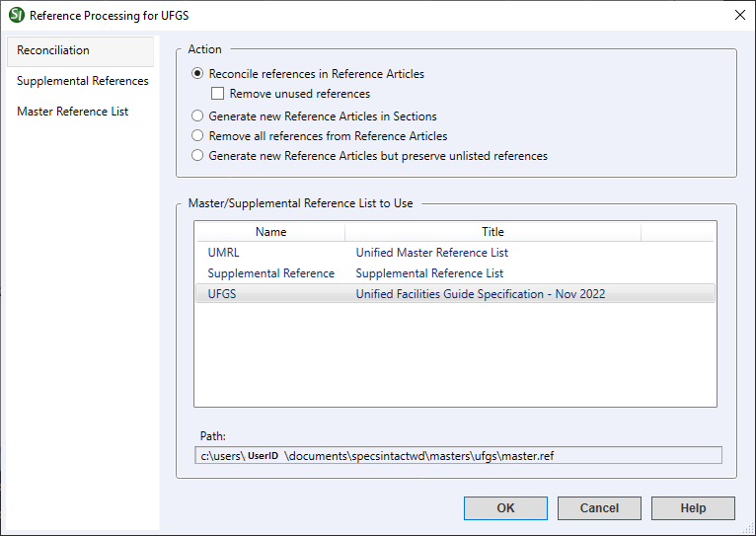Click the SpecsIntact app icon in title bar
The image size is (756, 536).
(x=17, y=15)
